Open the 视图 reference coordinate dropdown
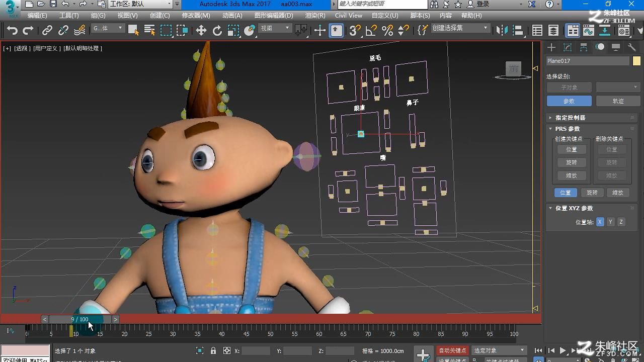 [x=275, y=29]
